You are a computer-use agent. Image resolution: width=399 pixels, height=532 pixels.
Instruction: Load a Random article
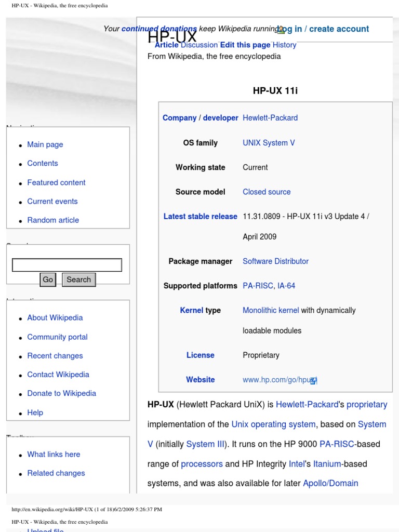point(53,220)
